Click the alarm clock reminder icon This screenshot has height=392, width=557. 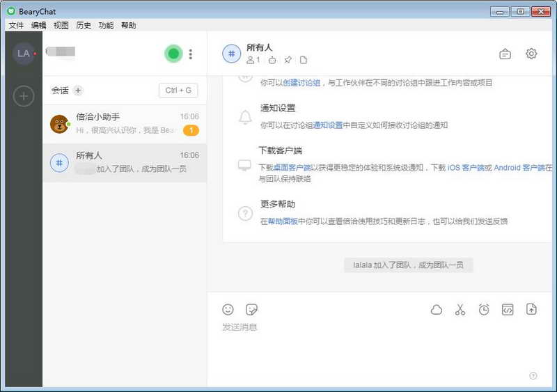point(484,310)
